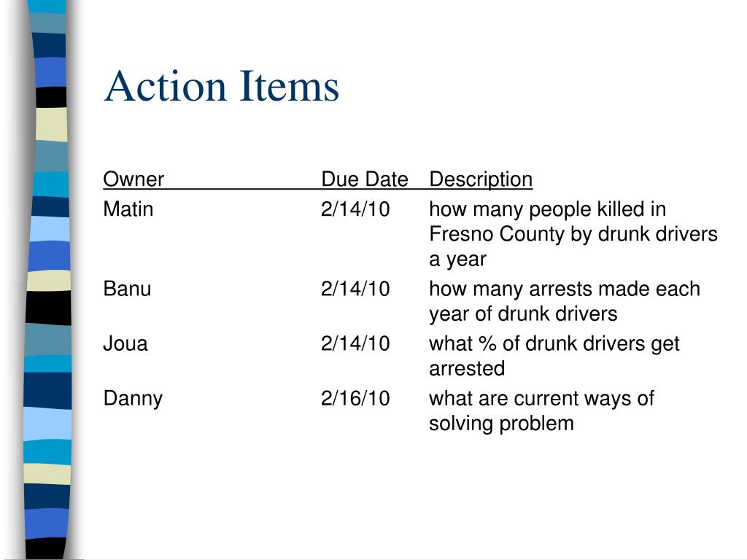Click the 'solving problem' text
Viewport: 747px width, 560px height.
501,424
